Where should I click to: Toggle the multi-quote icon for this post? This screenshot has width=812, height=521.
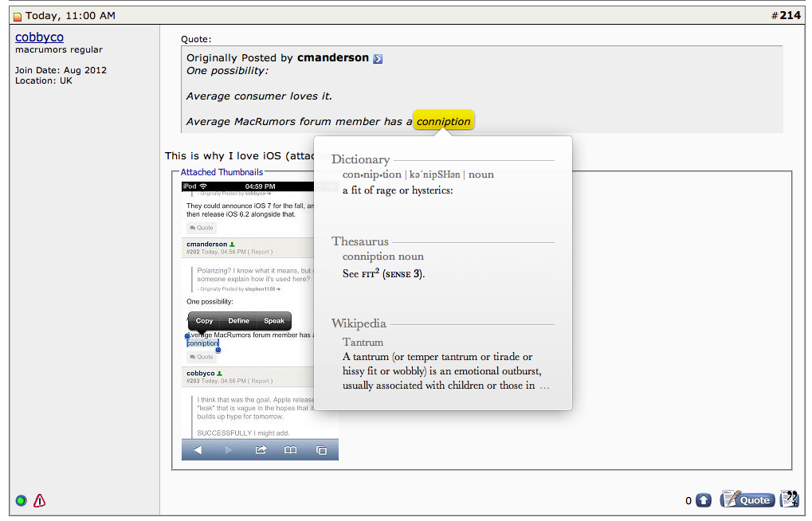tap(789, 499)
